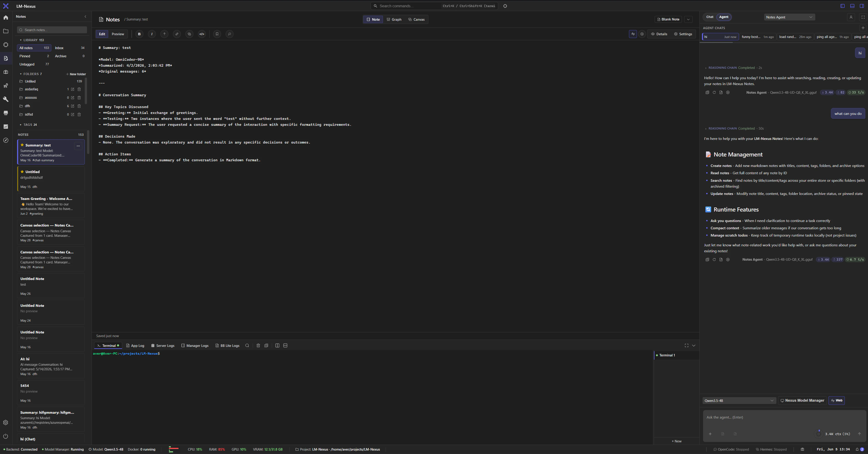Screen dimensions: 868x454
Task: Toggle the Web search button on
Action: [x=837, y=401]
